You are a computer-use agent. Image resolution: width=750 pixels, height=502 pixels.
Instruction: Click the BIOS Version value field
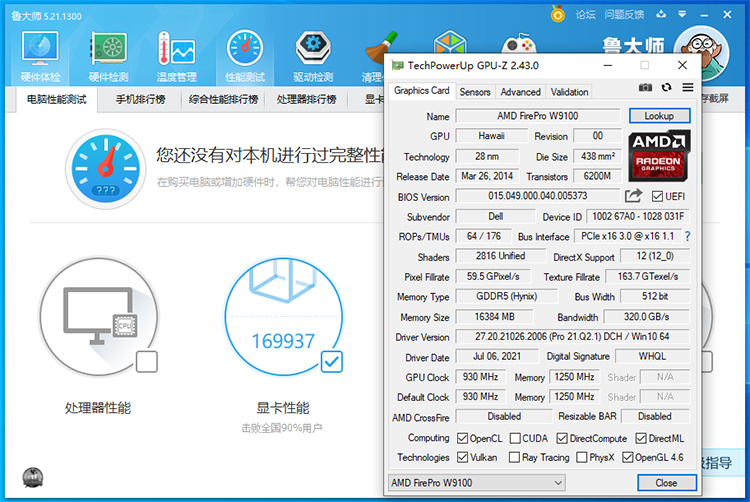[538, 196]
